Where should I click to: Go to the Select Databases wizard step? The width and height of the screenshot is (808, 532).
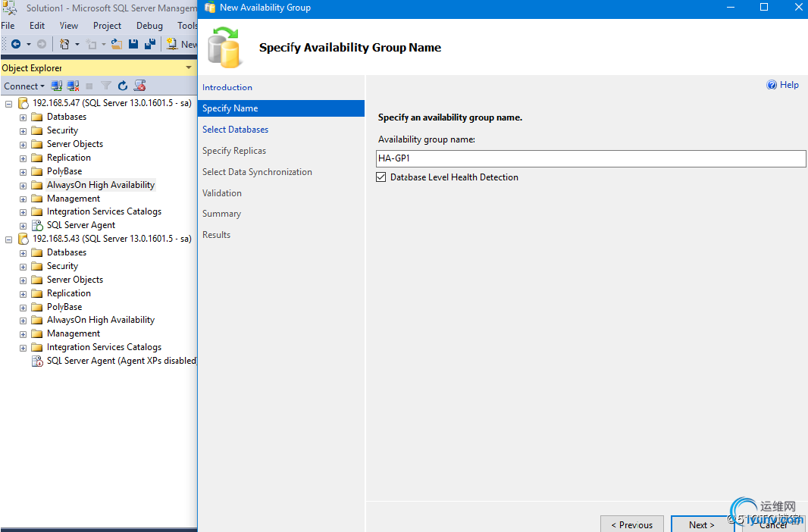point(235,130)
